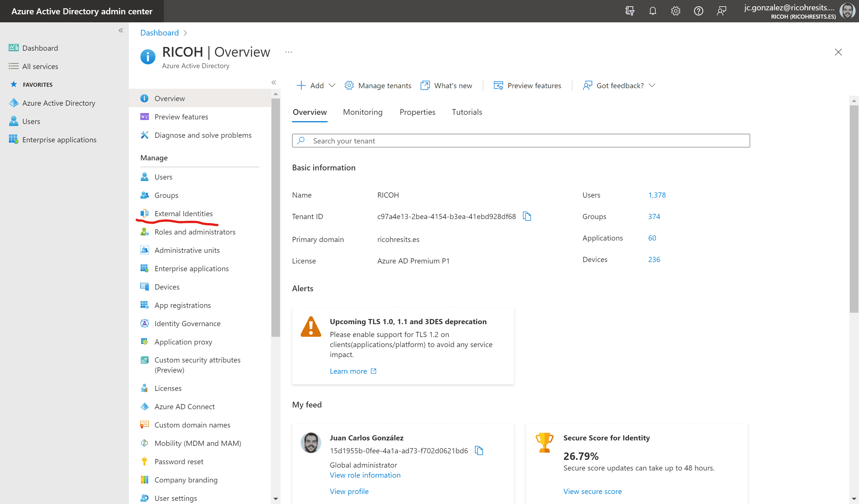Open the portal settings gear icon
This screenshot has height=504, width=859.
click(675, 11)
